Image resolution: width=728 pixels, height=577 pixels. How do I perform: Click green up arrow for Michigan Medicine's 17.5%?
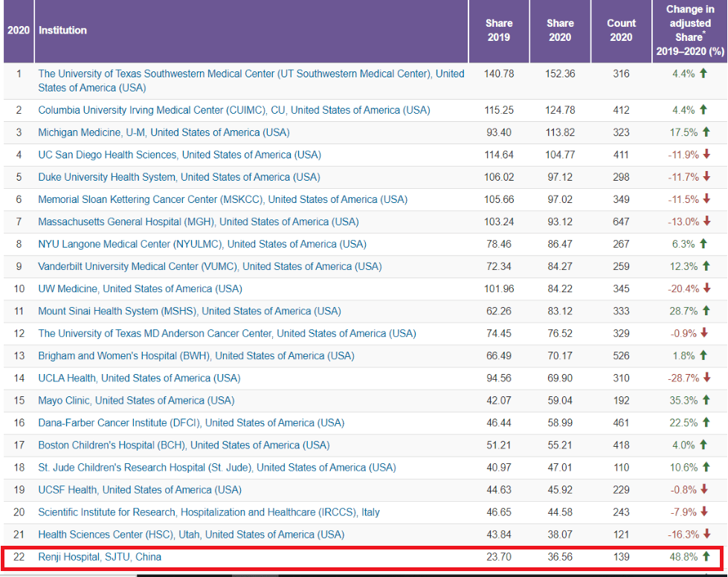(706, 132)
